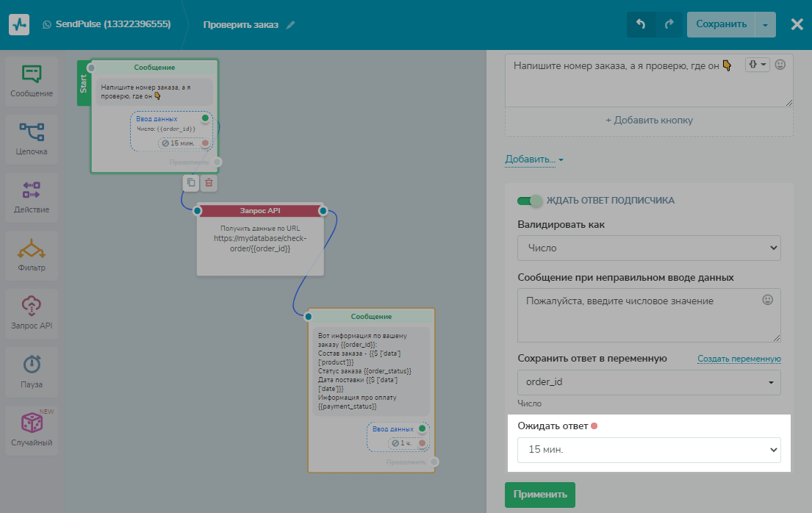Click invalid input message text field
Screen dimensions: 812x513
649,315
